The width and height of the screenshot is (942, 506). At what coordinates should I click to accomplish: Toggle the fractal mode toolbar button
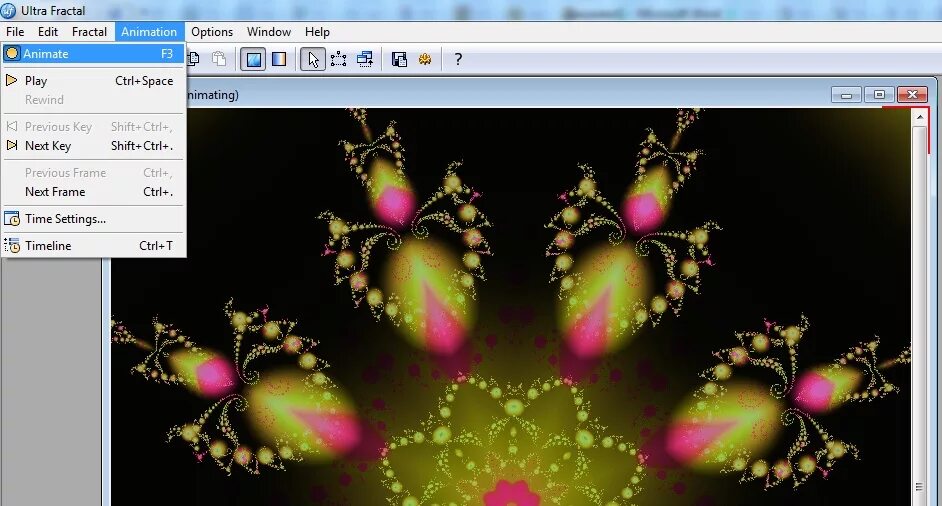click(x=253, y=59)
